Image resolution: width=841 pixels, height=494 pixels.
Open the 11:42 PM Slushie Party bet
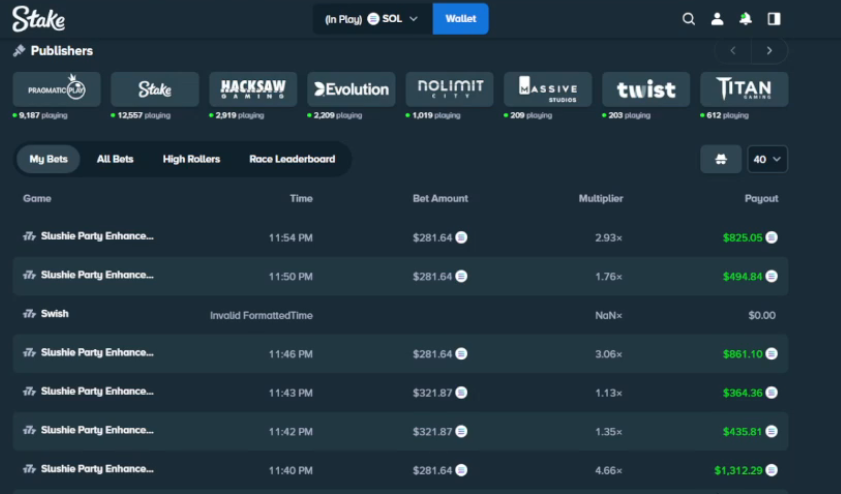pyautogui.click(x=401, y=431)
